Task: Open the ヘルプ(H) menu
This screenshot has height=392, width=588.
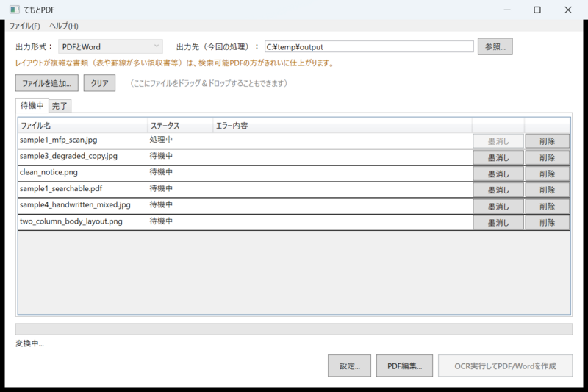Action: click(64, 26)
